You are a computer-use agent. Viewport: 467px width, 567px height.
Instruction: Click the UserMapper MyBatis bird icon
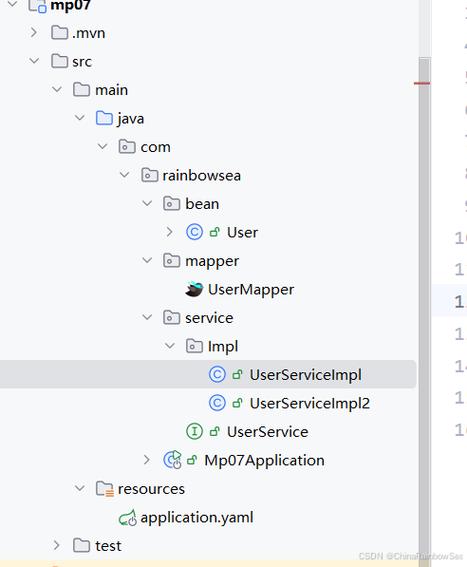click(x=194, y=289)
